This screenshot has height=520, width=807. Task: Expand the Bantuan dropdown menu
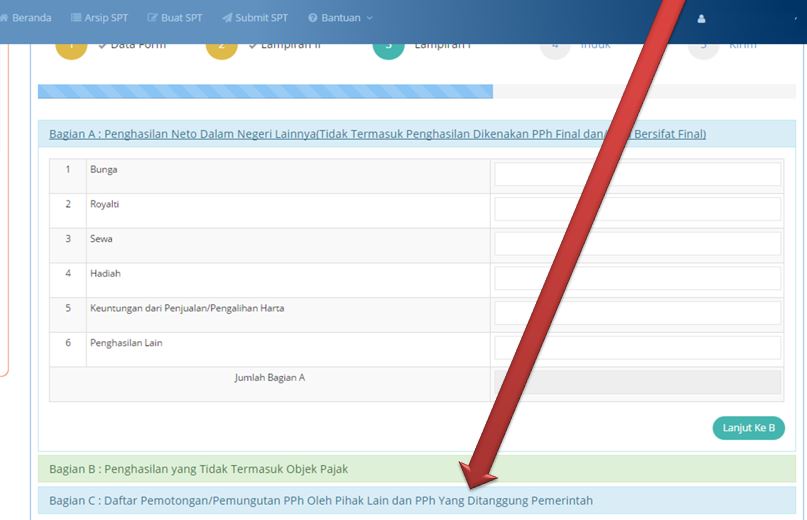pos(340,18)
